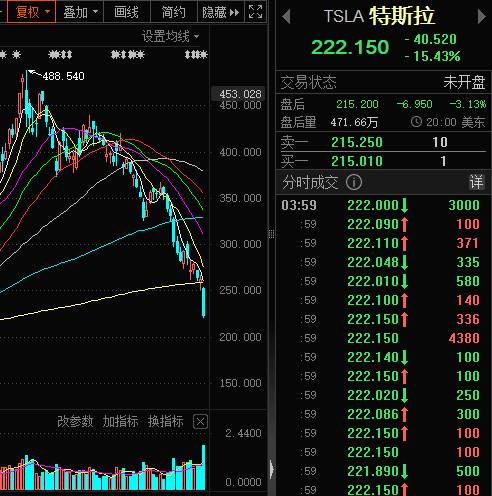Toggle fullscreen chart view icon
The height and width of the screenshot is (496, 492).
coord(256,12)
